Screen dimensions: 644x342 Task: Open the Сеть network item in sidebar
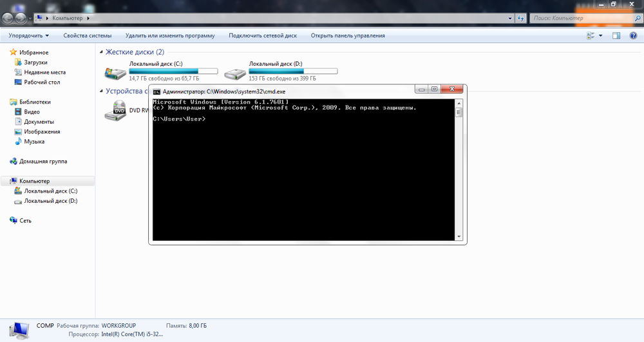pos(25,220)
